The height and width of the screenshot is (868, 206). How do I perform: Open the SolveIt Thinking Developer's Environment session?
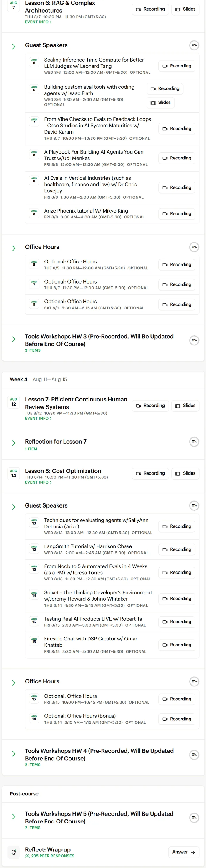(x=98, y=595)
